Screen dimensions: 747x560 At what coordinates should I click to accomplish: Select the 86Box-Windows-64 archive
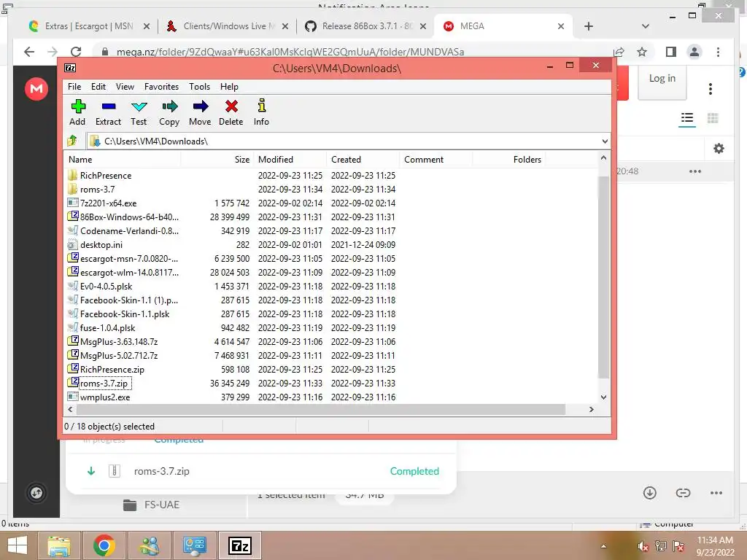[x=129, y=217]
